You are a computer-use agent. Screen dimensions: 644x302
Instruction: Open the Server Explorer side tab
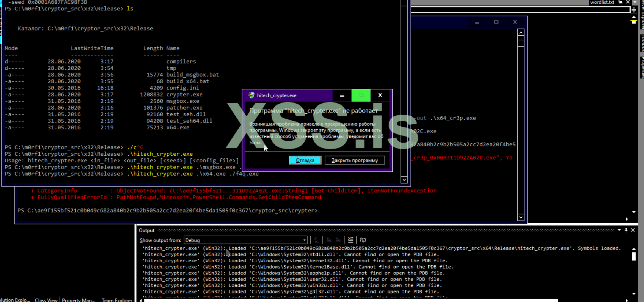(642, 15)
